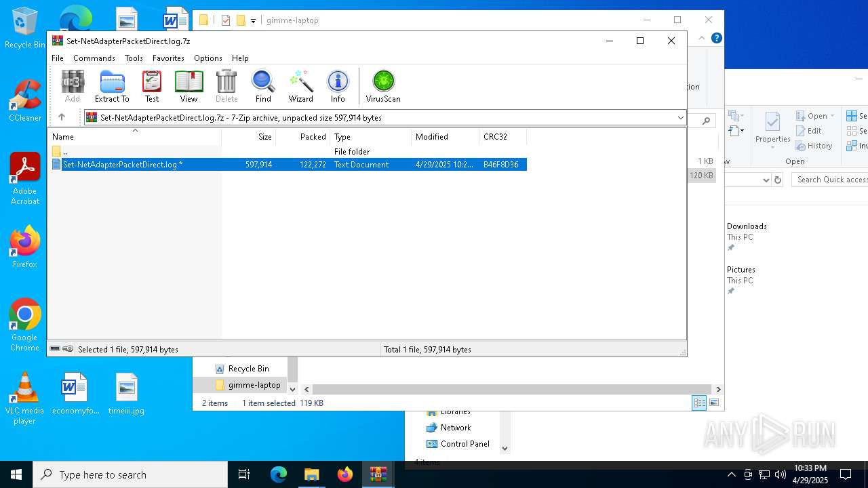Select Recycle Bin in Explorer tree
Screen dimensions: 868x488
(x=242, y=369)
